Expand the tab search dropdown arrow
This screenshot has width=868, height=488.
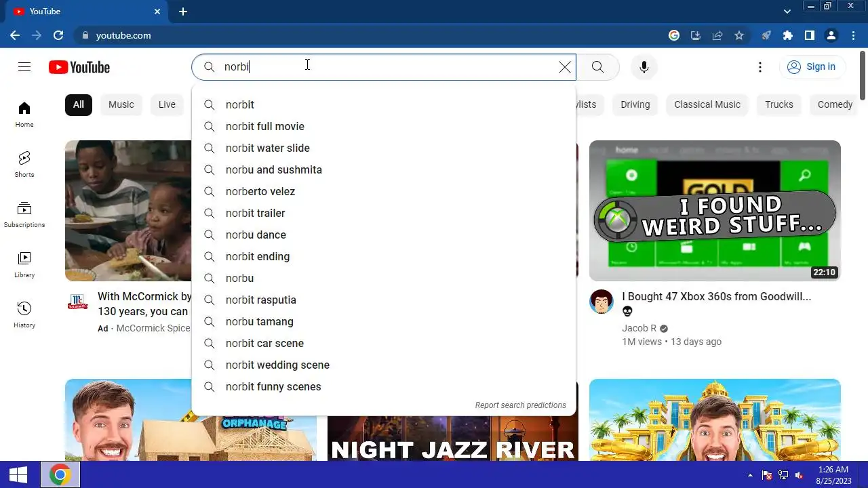point(787,12)
